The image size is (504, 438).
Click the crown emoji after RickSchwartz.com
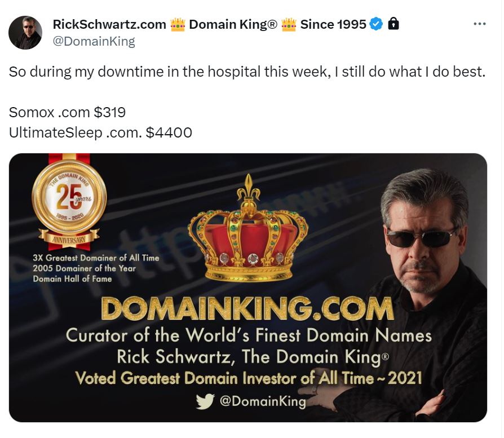point(178,24)
